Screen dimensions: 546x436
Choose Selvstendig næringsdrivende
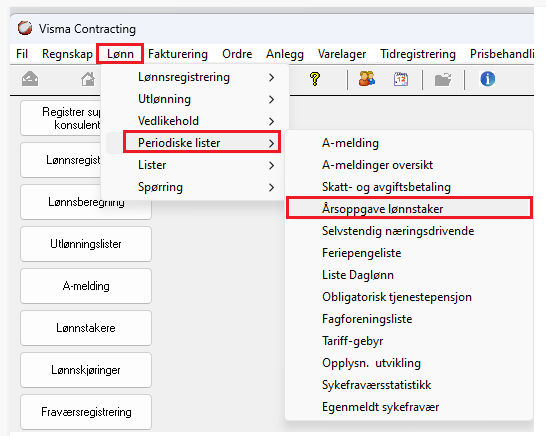click(x=409, y=231)
